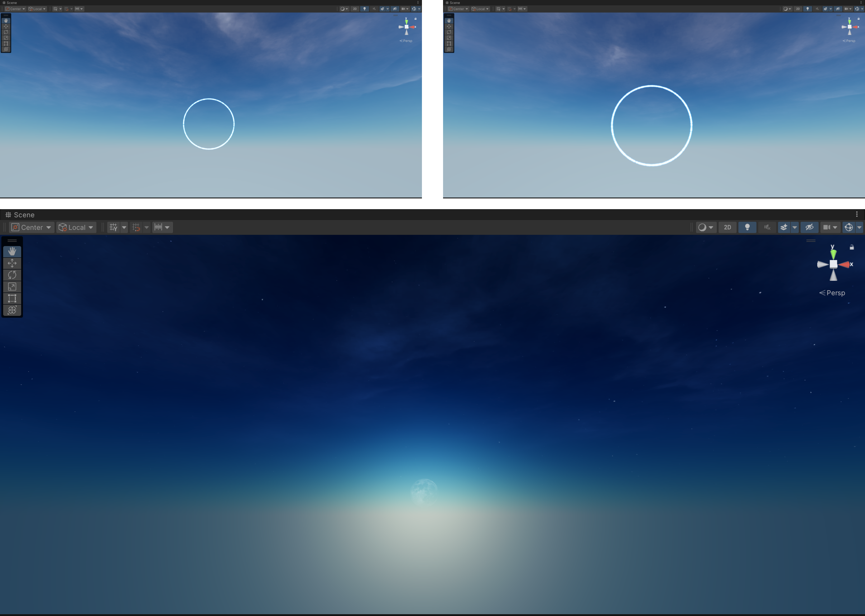Select the Transform tool in night-sky Scene view
Image resolution: width=865 pixels, height=616 pixels.
[12, 310]
